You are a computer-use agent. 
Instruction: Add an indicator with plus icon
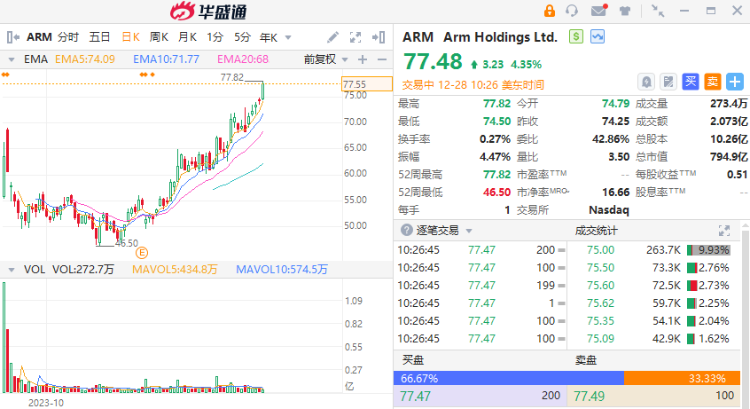pos(363,59)
